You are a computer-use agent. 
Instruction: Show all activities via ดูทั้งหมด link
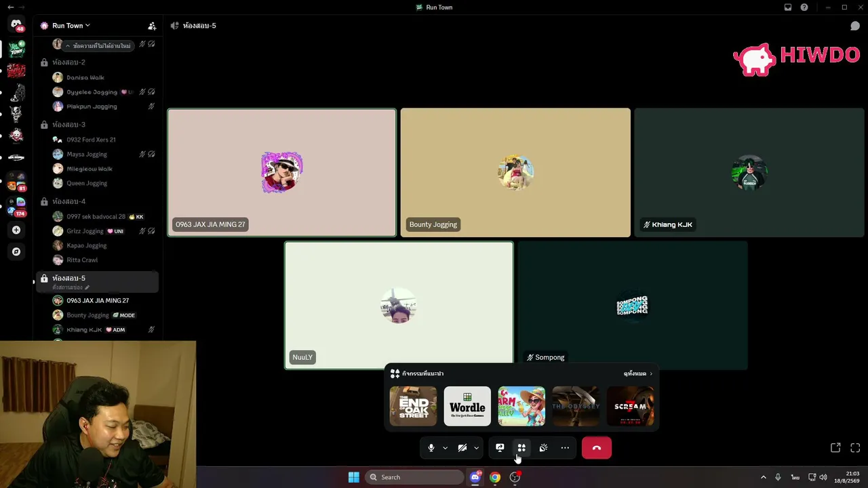point(638,373)
